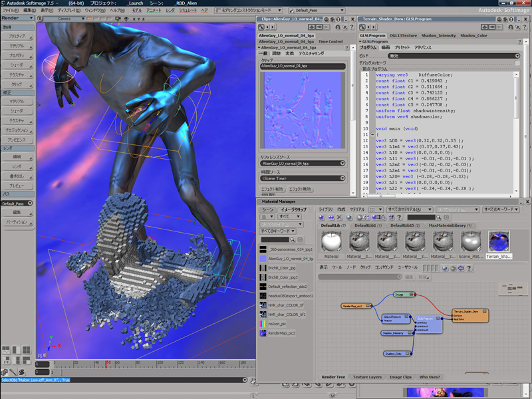This screenshot has height=399, width=532.
Task: Click the X delete icon in the Material Manager toolbar
Action: 339,217
